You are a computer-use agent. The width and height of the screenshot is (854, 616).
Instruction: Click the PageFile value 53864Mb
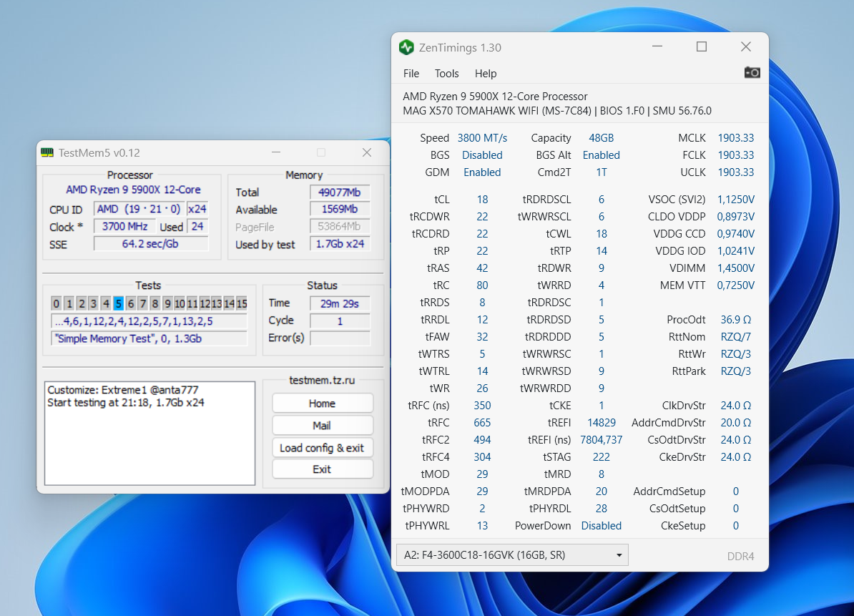coord(340,227)
